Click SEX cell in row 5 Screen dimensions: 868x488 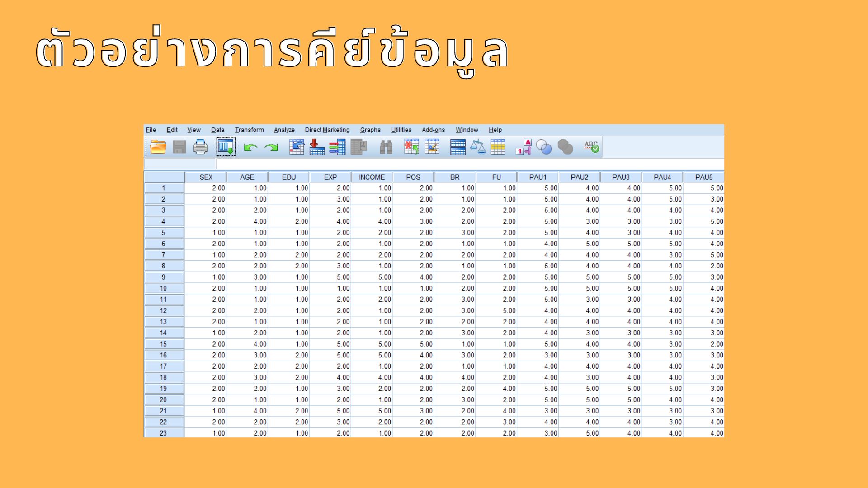coord(206,233)
